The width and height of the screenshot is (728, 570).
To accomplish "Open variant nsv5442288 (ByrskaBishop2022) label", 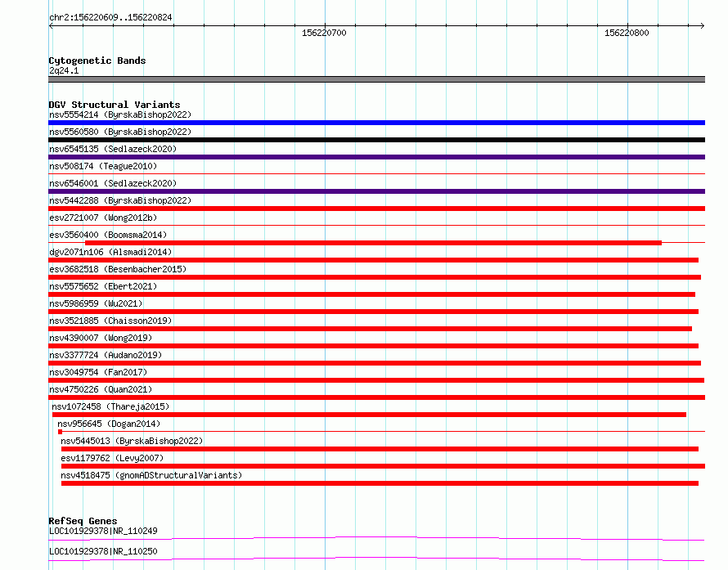I will pos(120,200).
